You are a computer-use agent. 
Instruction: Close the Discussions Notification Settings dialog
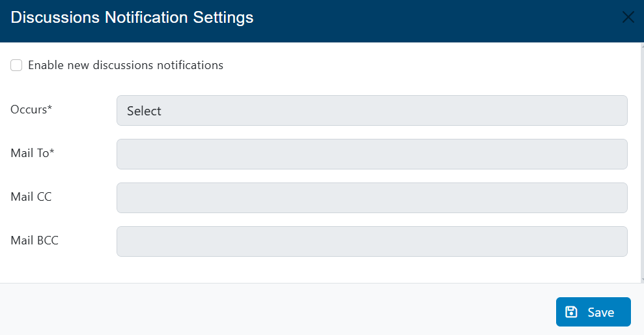tap(628, 18)
